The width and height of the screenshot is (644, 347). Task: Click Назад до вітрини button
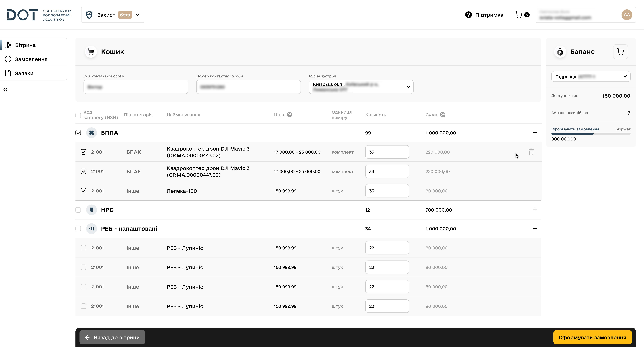112,337
